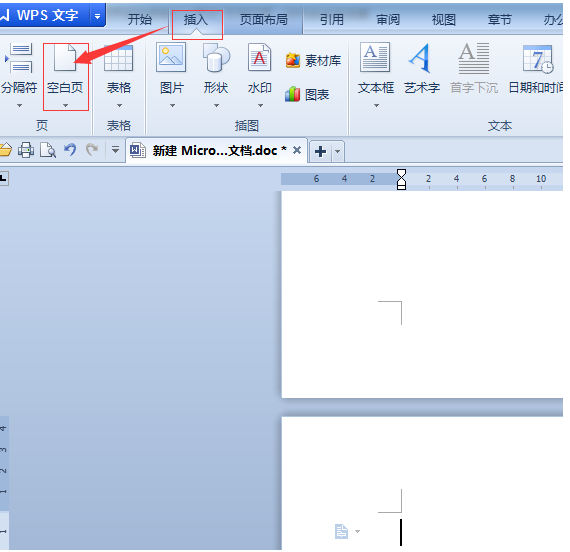Open the WPS 文字 application menu arrow

point(97,16)
